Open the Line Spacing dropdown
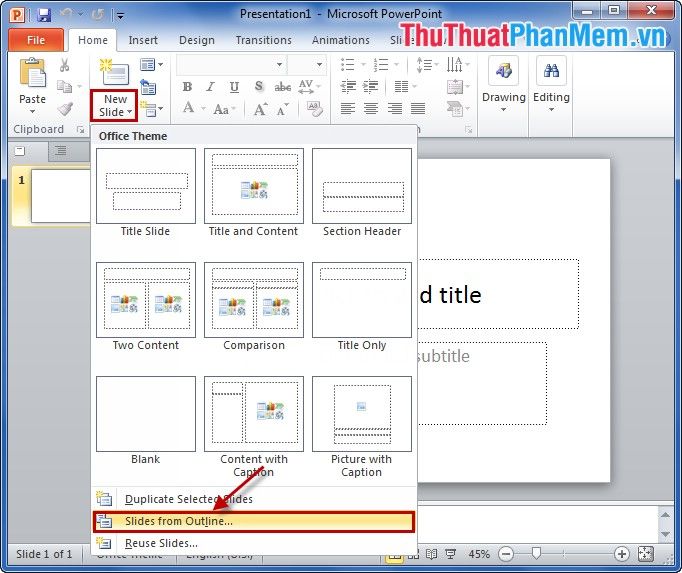Viewport: 682px width, 573px height. coord(428,65)
